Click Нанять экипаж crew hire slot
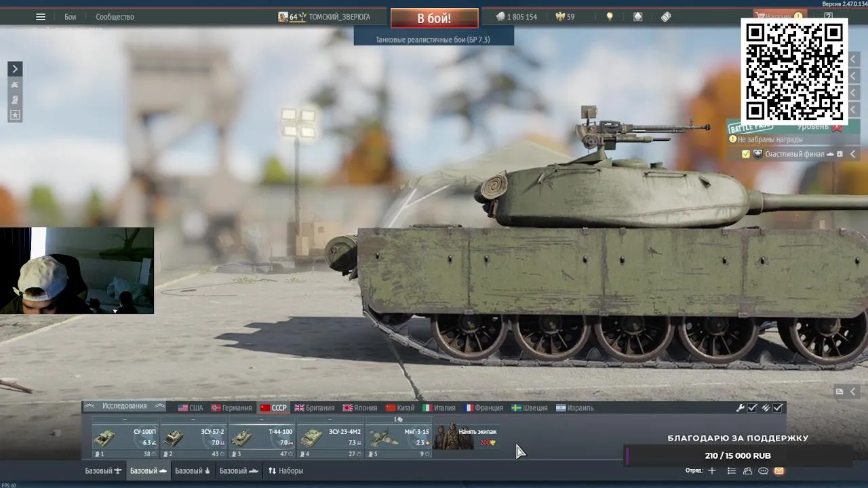Image resolution: width=868 pixels, height=488 pixels. click(467, 437)
